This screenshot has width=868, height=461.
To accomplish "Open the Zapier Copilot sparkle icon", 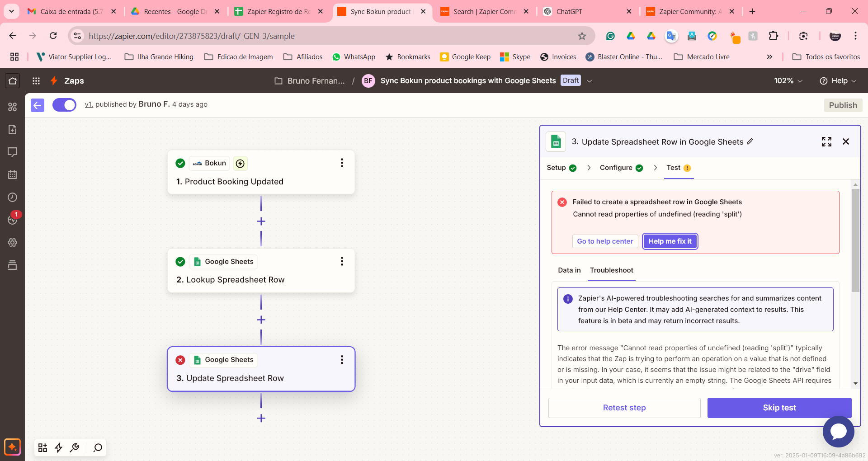I will [x=12, y=447].
